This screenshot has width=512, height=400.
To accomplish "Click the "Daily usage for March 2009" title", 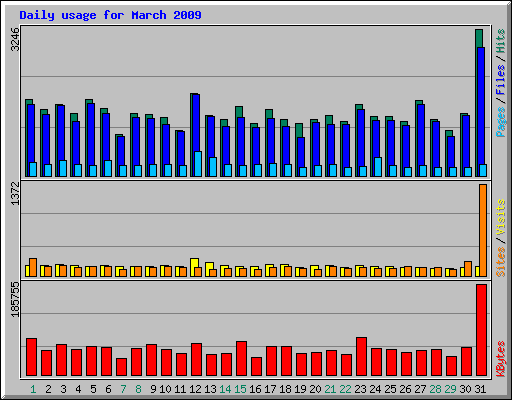I will coord(110,15).
